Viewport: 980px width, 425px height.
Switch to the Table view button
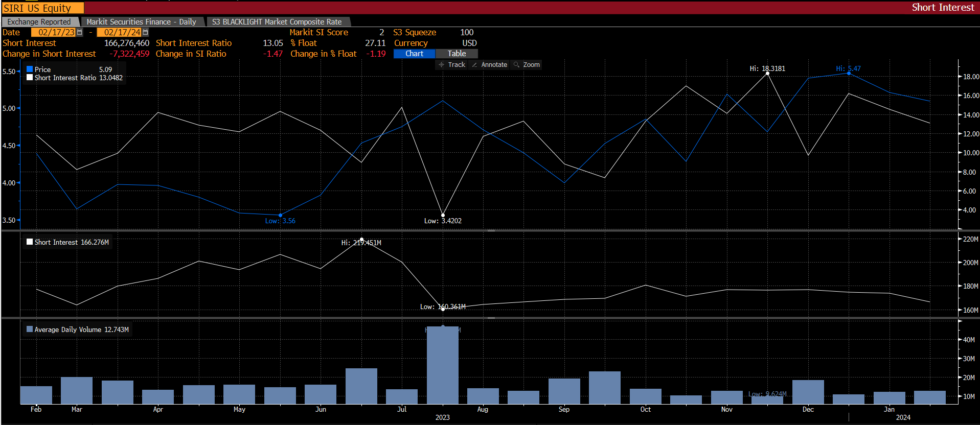click(457, 54)
